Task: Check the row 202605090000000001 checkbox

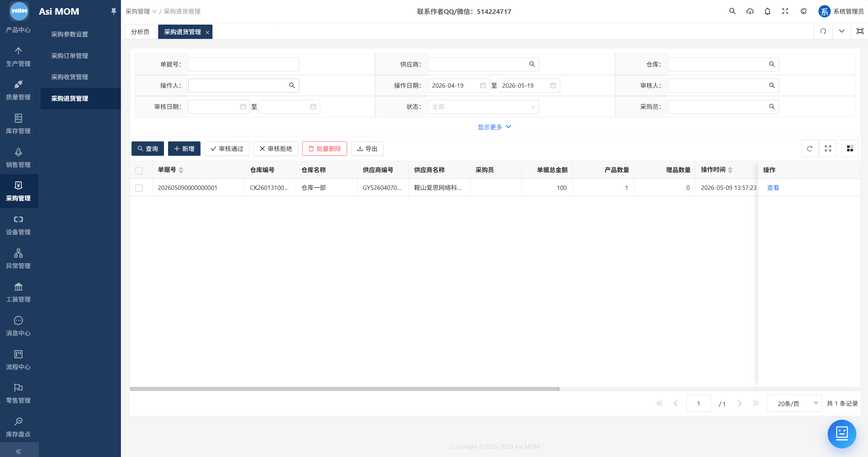Action: 139,188
